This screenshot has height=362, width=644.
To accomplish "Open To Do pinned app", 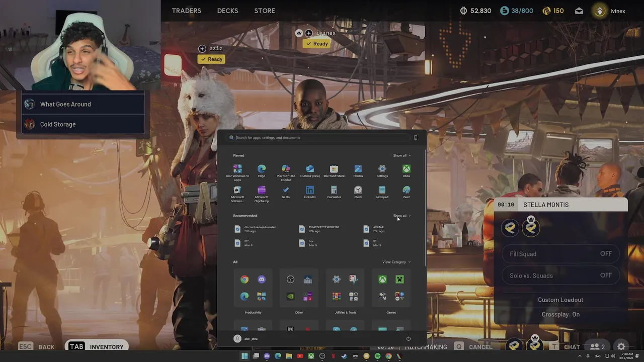I will click(x=286, y=192).
